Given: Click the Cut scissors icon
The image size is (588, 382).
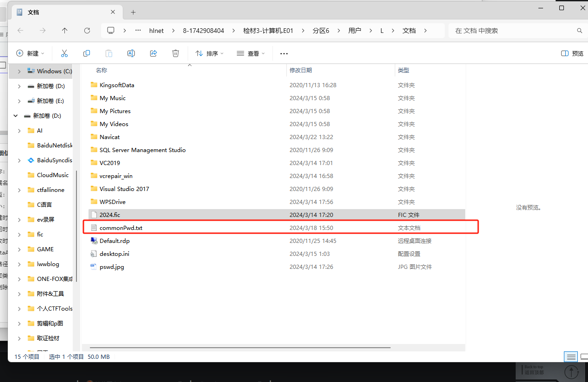Looking at the screenshot, I should (x=64, y=53).
